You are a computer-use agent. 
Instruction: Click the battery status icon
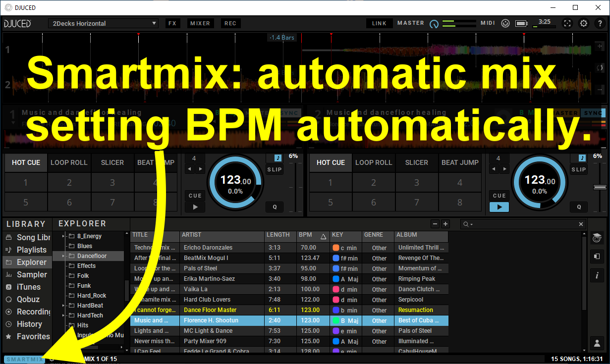click(x=521, y=23)
